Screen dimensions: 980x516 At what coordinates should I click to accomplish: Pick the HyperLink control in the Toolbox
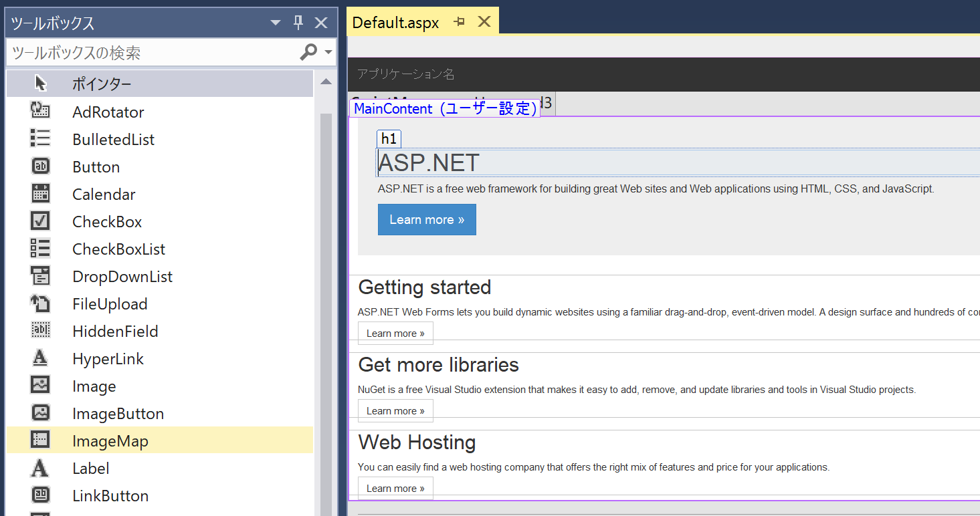(x=108, y=358)
